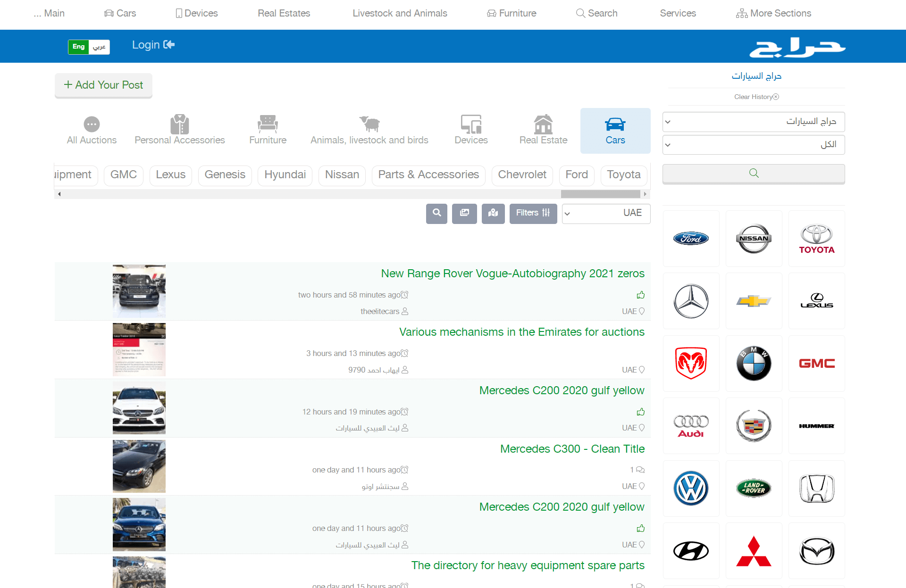Open seller theelitecars profile
Viewport: 906px width, 588px height.
384,311
